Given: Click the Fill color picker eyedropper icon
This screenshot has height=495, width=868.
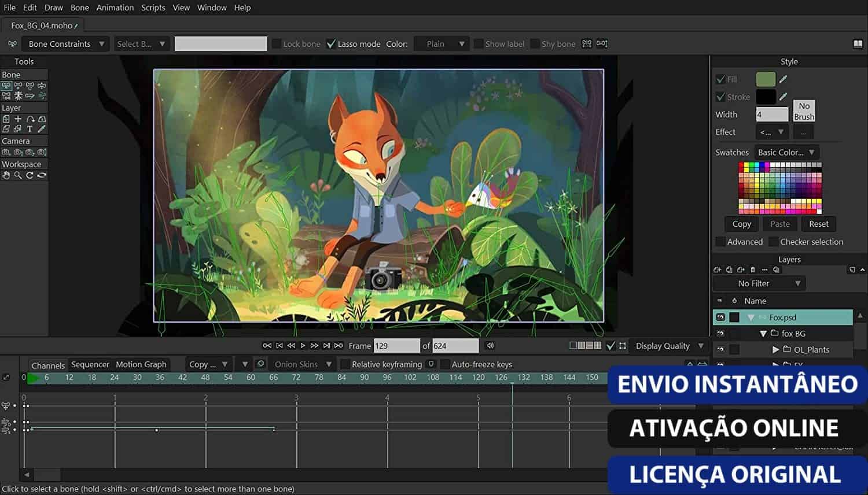Looking at the screenshot, I should [784, 79].
